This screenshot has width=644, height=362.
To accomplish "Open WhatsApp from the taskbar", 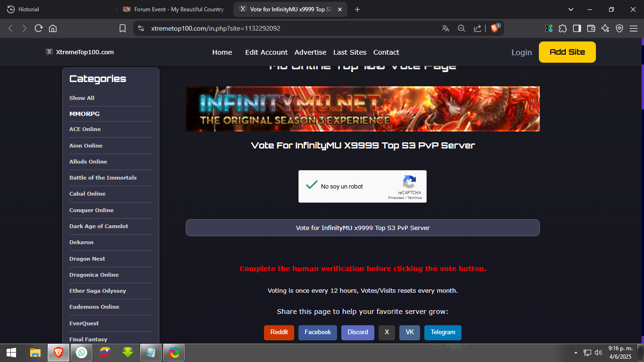I will point(82,353).
